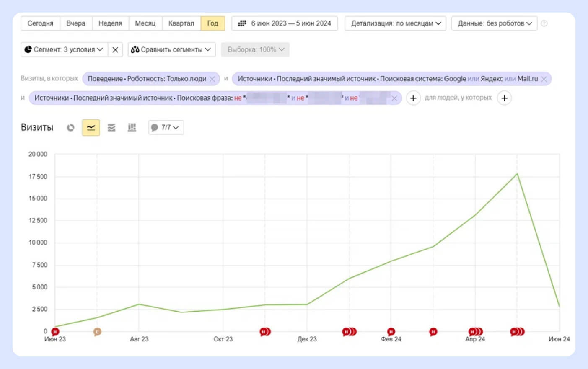Add a new visit condition with plus

pos(413,98)
